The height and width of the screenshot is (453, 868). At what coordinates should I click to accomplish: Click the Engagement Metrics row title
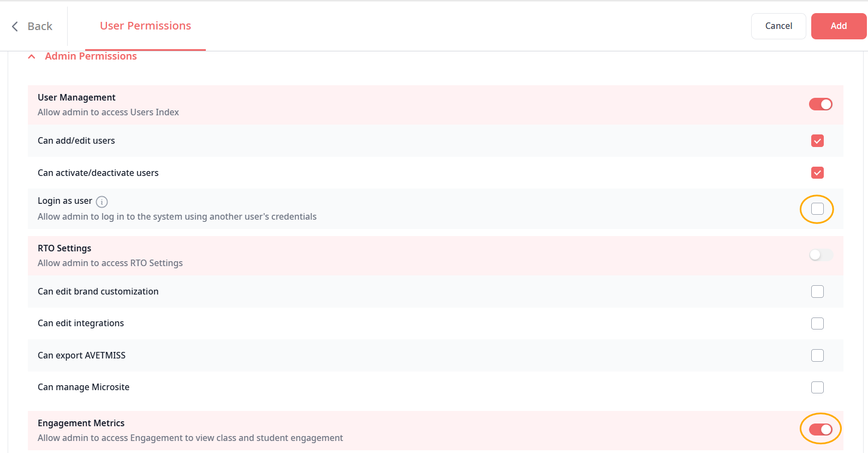click(x=81, y=423)
